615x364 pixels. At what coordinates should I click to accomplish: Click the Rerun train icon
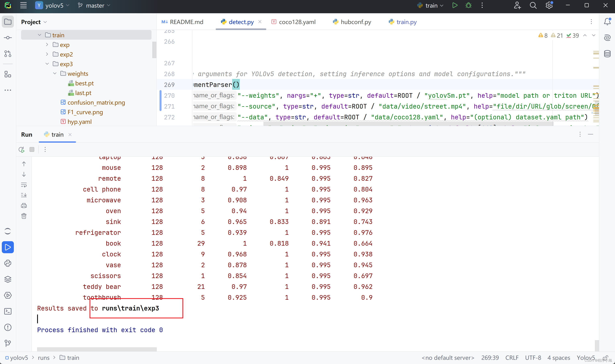coord(21,149)
